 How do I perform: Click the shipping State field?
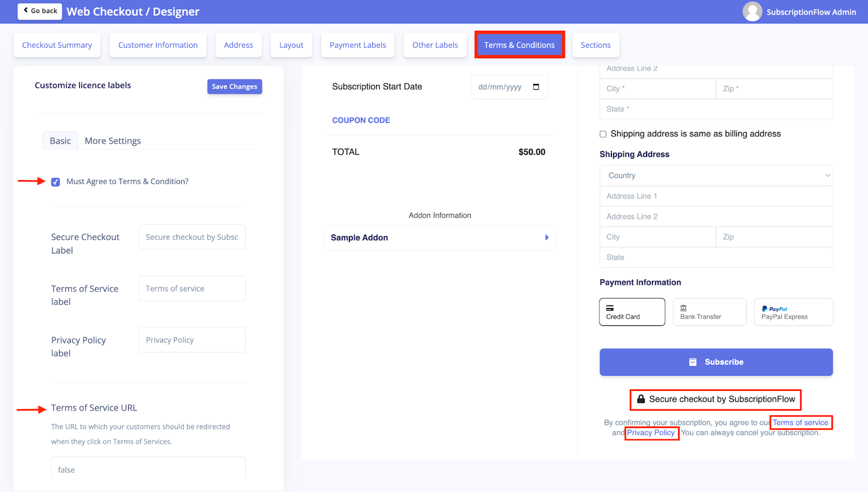[716, 257]
